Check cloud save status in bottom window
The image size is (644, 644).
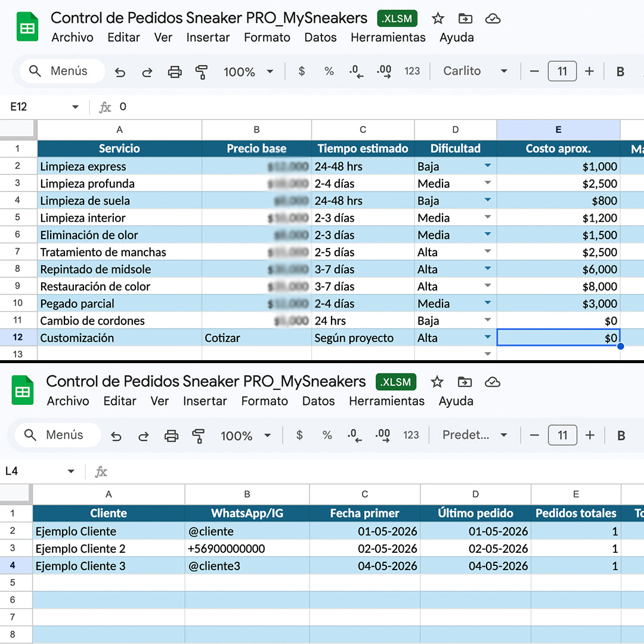tap(492, 382)
